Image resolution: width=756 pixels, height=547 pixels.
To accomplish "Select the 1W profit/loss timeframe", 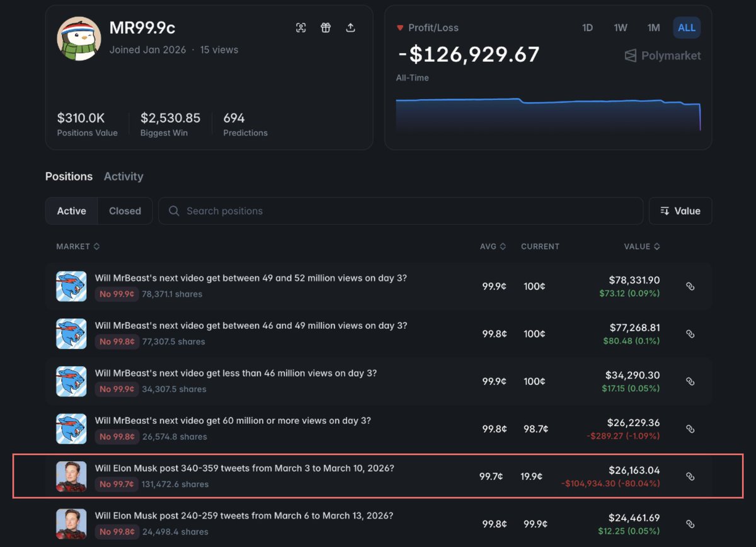I will coord(621,28).
